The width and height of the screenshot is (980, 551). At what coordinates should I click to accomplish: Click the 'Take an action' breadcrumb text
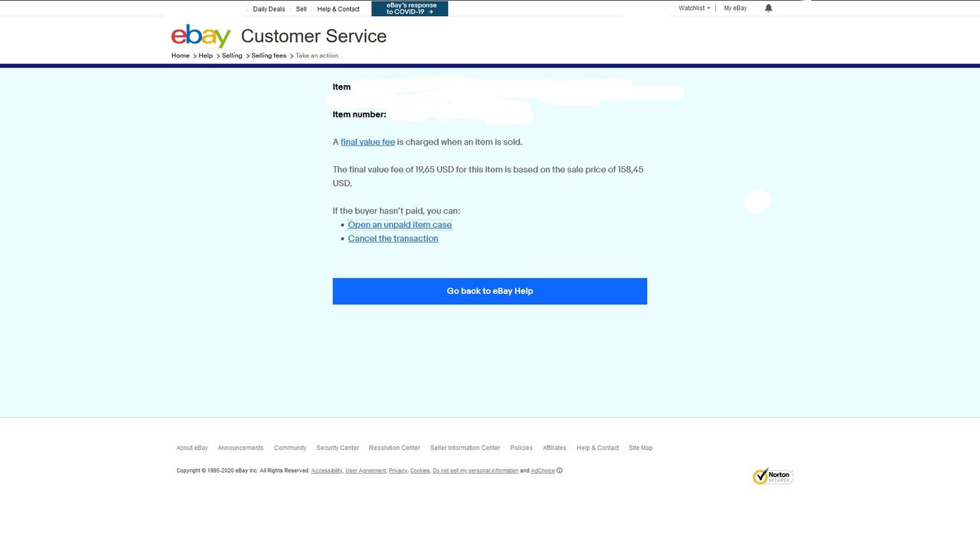(x=317, y=56)
